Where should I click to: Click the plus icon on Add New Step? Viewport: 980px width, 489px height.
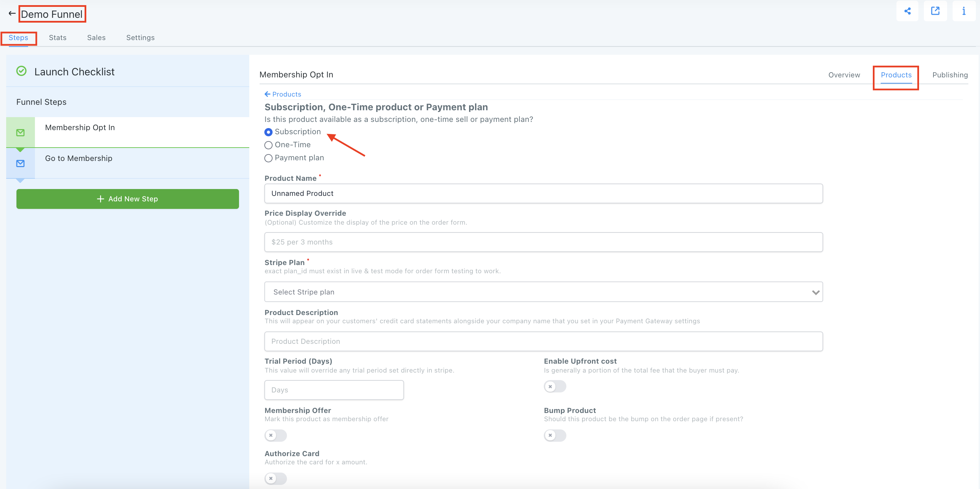point(100,199)
